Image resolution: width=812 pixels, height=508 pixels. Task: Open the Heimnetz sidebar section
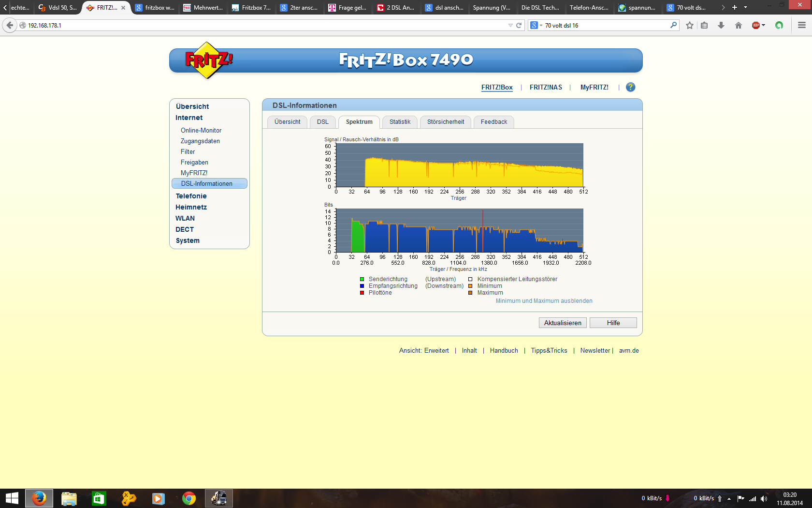pos(191,207)
